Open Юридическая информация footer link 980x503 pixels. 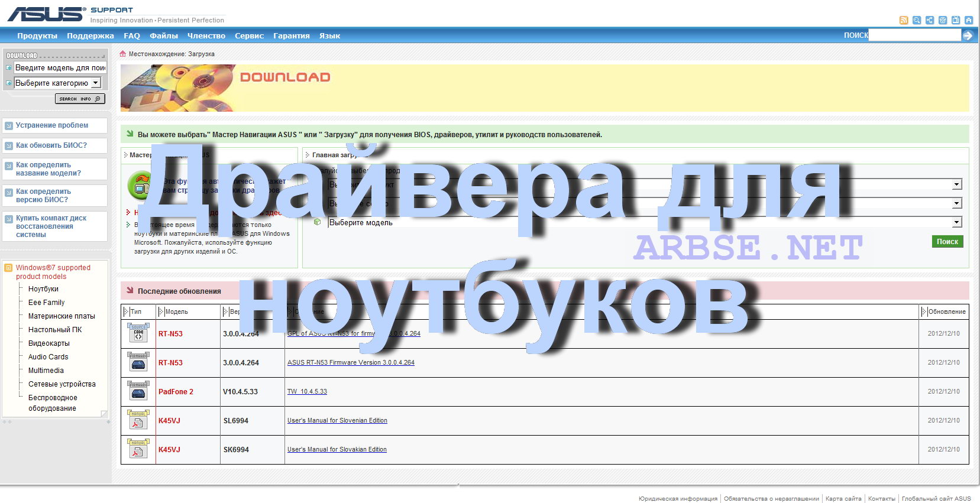coord(678,498)
